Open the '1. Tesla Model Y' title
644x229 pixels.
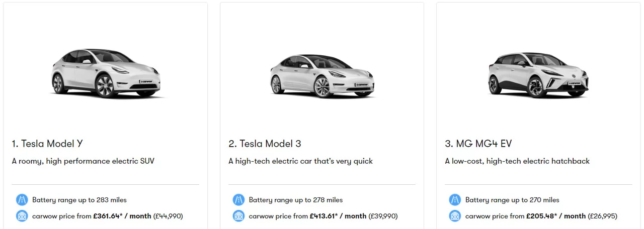point(47,144)
